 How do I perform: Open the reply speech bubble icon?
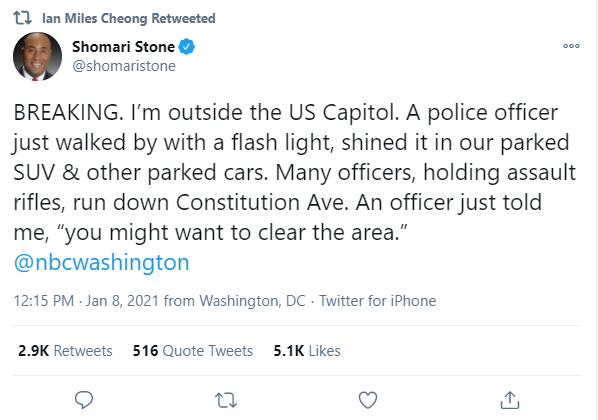84,400
